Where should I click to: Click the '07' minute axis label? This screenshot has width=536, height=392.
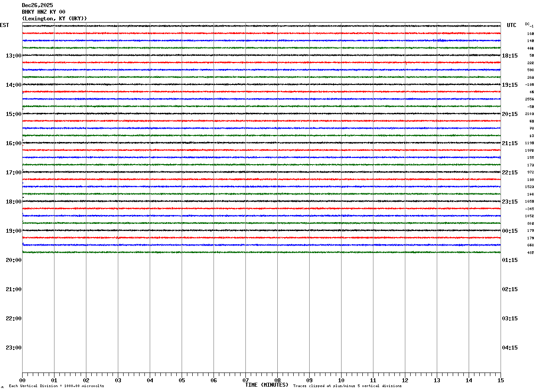pos(245,380)
